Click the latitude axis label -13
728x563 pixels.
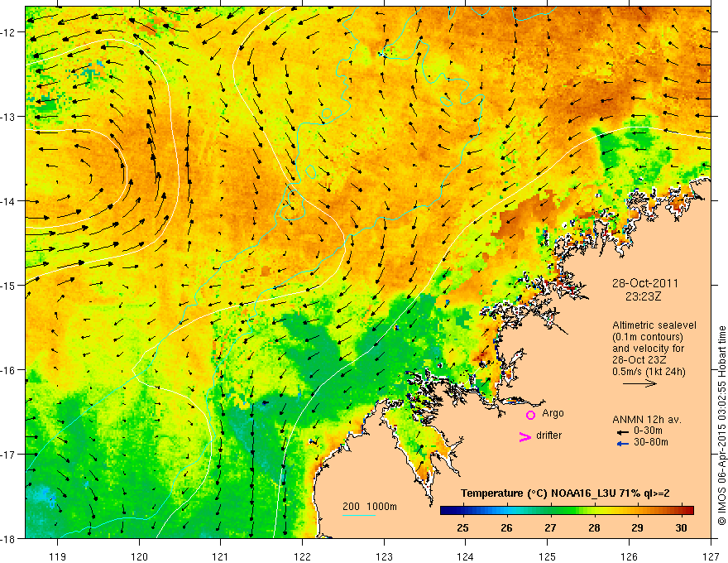coord(9,117)
